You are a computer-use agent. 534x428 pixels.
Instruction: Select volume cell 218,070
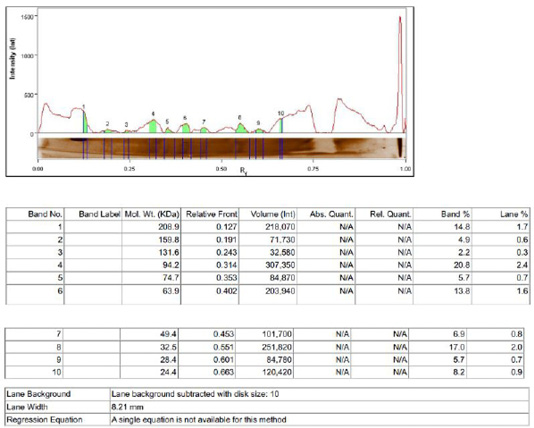click(x=280, y=227)
